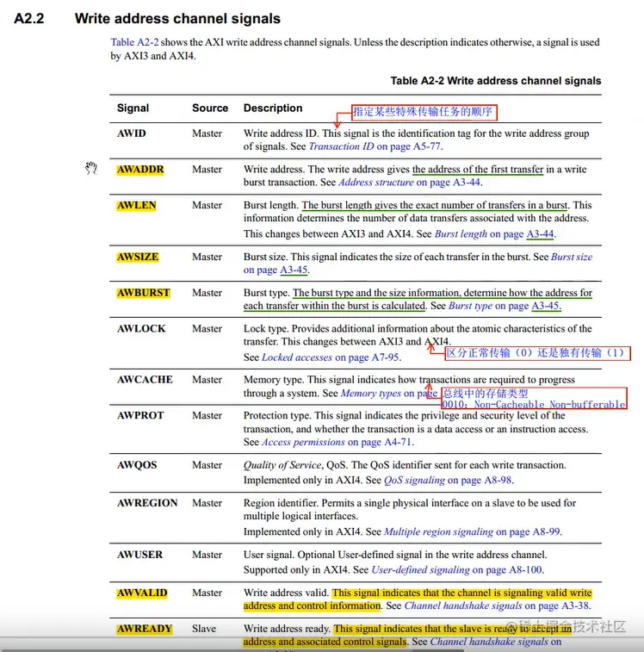Open QoS signaling on page A8-98 link

click(448, 480)
